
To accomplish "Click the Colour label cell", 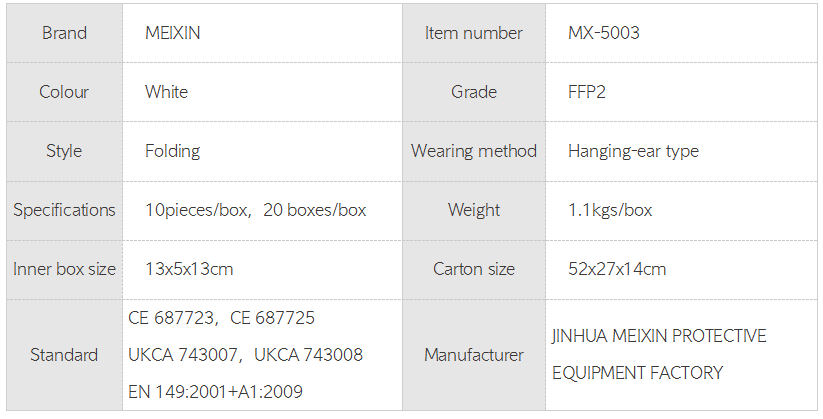I will pos(64,92).
